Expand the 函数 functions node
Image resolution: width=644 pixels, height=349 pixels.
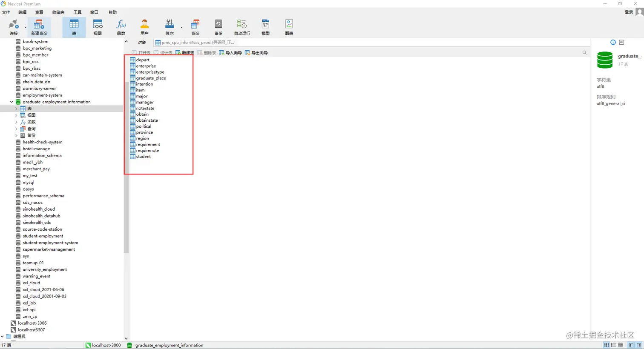(17, 122)
